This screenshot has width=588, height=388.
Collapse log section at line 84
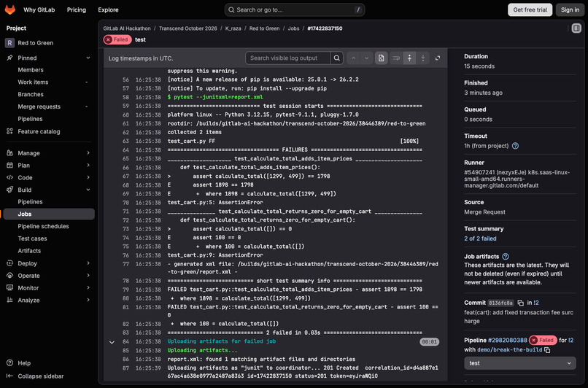click(112, 342)
